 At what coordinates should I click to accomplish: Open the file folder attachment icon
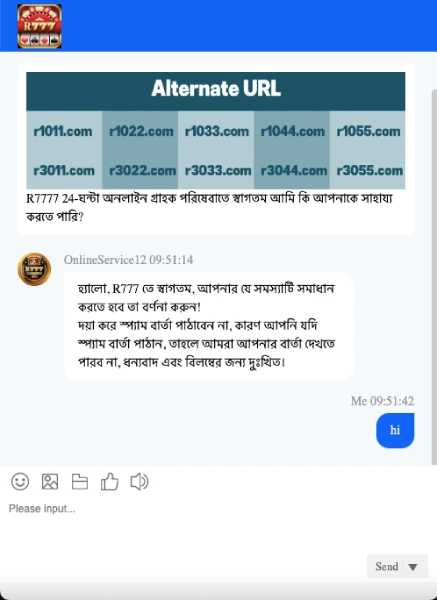coord(80,482)
